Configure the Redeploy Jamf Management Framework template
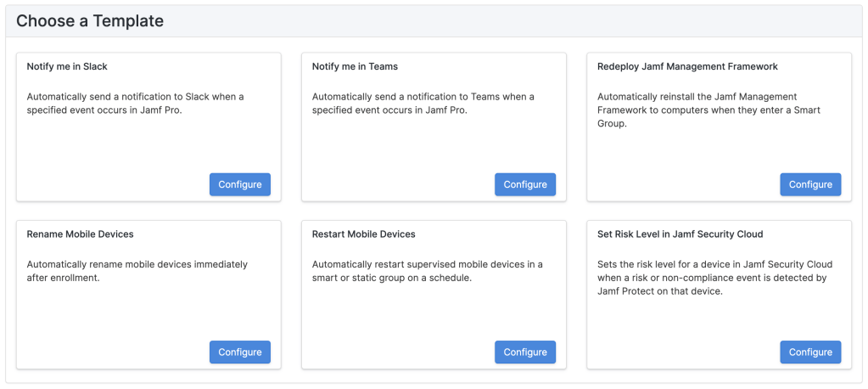 pyautogui.click(x=810, y=184)
